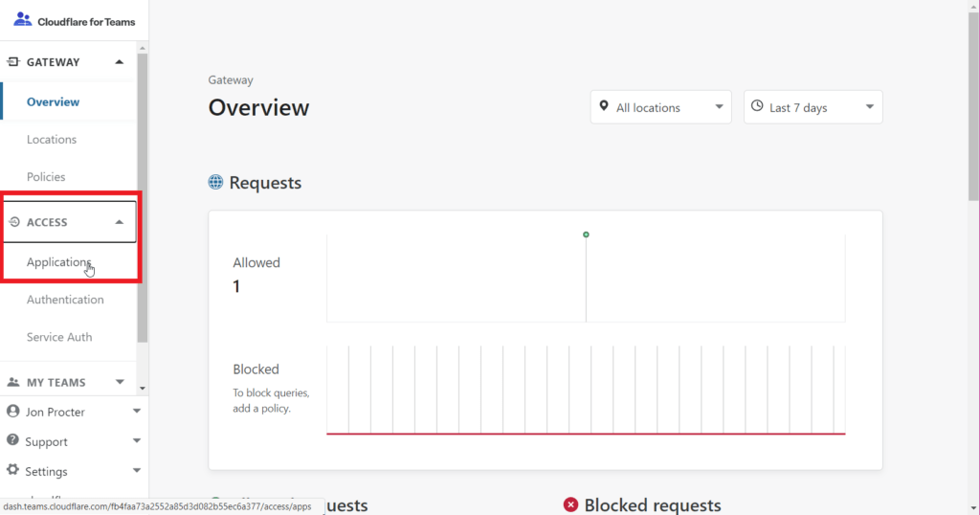Image resolution: width=980 pixels, height=515 pixels.
Task: Click the Jon Procter user avatar icon
Action: click(x=12, y=412)
